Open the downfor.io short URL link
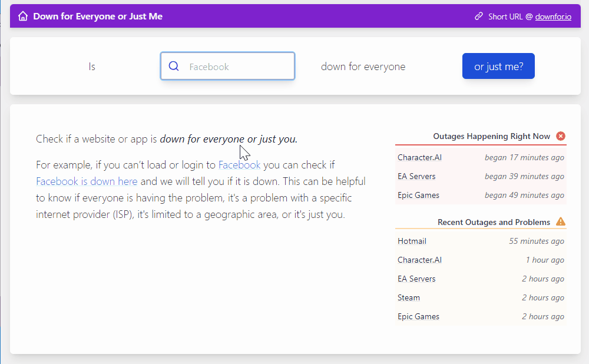Image resolution: width=589 pixels, height=364 pixels. (x=553, y=16)
